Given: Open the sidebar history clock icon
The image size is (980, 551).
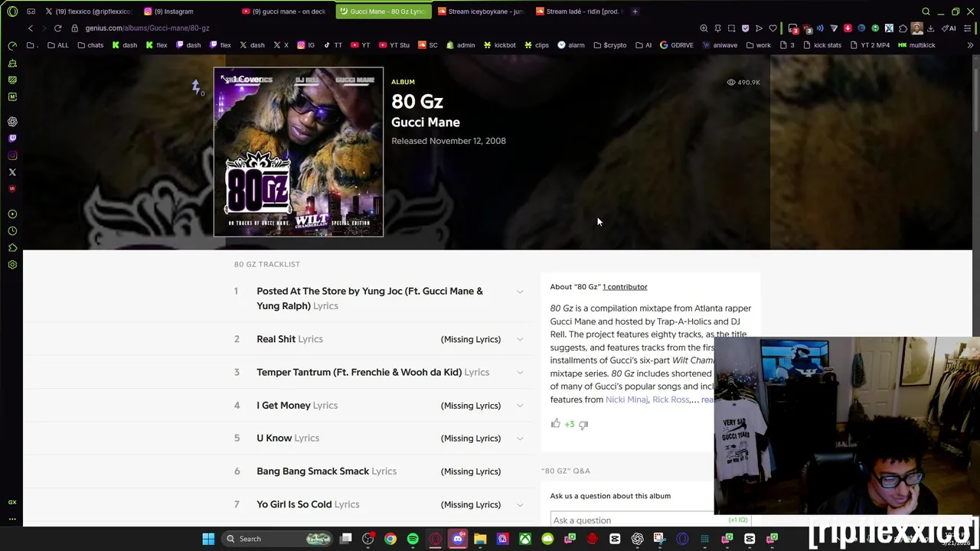Looking at the screenshot, I should pos(12,231).
